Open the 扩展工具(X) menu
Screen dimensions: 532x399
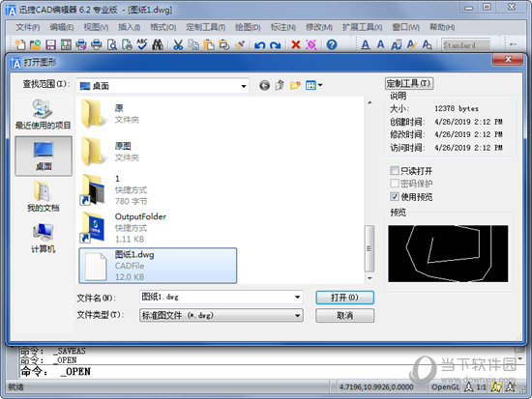click(362, 27)
